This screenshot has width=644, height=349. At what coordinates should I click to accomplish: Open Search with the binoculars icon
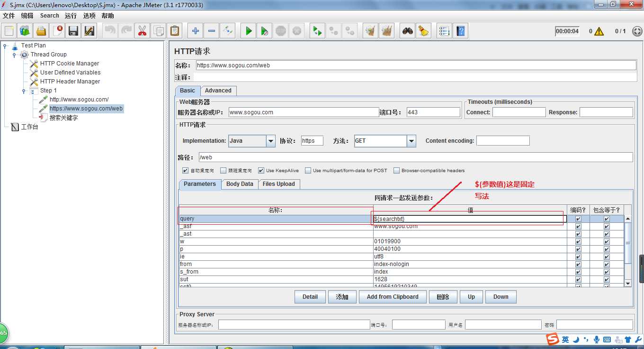[407, 31]
